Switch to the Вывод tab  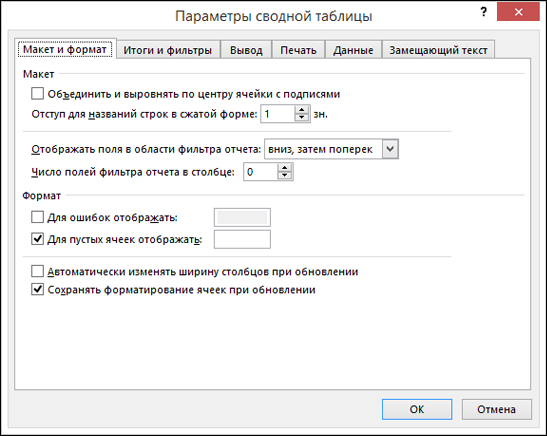[246, 50]
